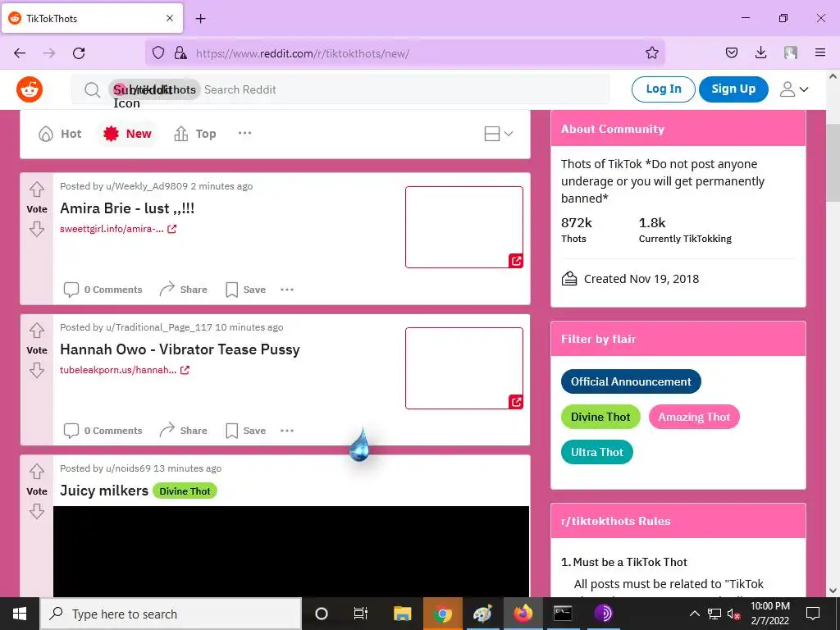Sort posts by Top
Screen dimensions: 840x630
195,134
